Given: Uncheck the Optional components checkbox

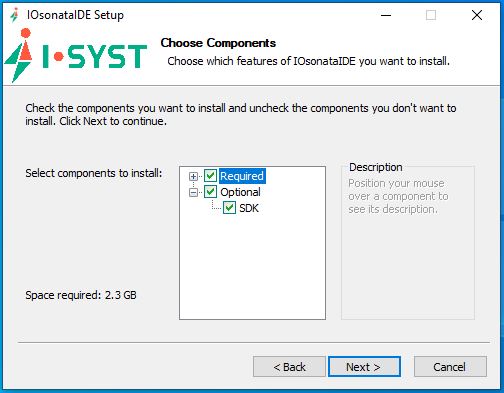Looking at the screenshot, I should coord(210,192).
